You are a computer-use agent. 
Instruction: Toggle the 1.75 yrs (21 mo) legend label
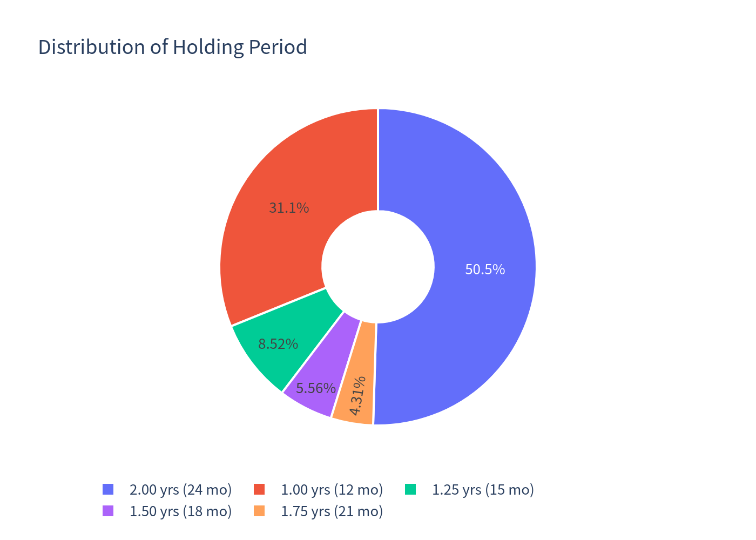(x=332, y=511)
